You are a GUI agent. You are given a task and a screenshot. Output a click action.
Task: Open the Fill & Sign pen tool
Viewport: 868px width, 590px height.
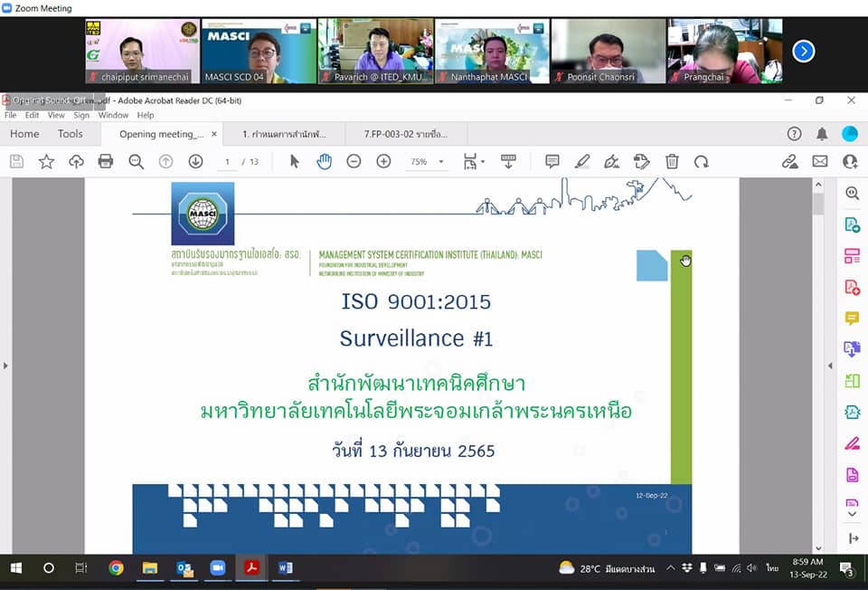pos(853,443)
